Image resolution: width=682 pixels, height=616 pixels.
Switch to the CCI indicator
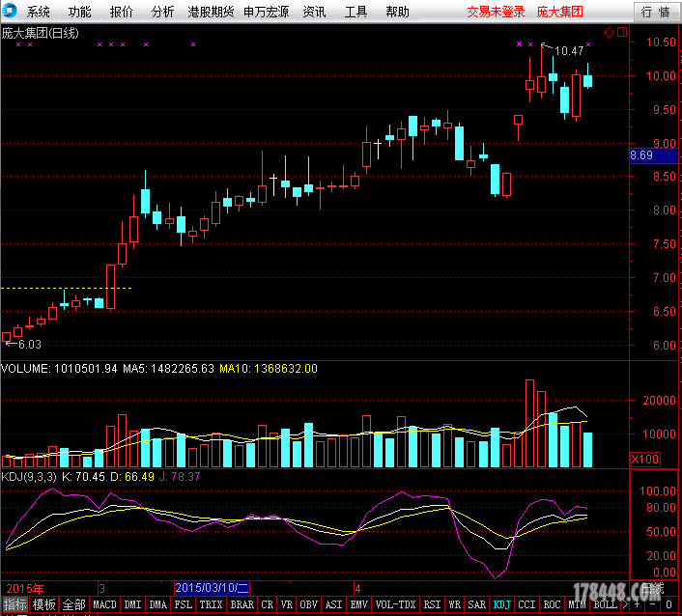pyautogui.click(x=526, y=604)
